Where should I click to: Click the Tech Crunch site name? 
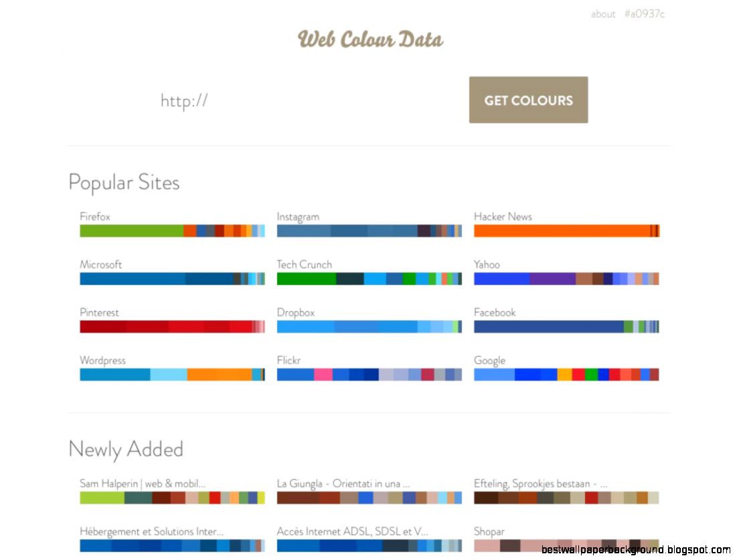pyautogui.click(x=304, y=264)
